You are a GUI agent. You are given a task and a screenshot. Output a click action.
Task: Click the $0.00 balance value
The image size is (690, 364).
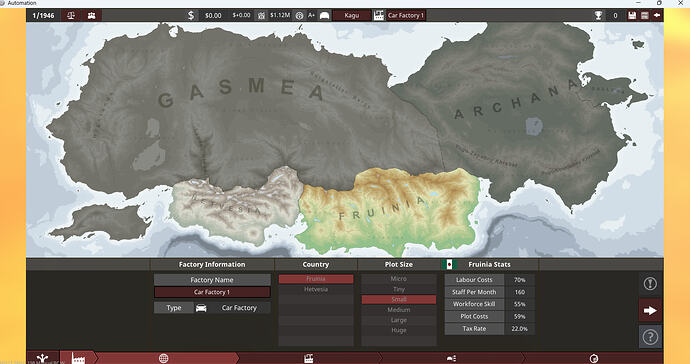click(213, 15)
